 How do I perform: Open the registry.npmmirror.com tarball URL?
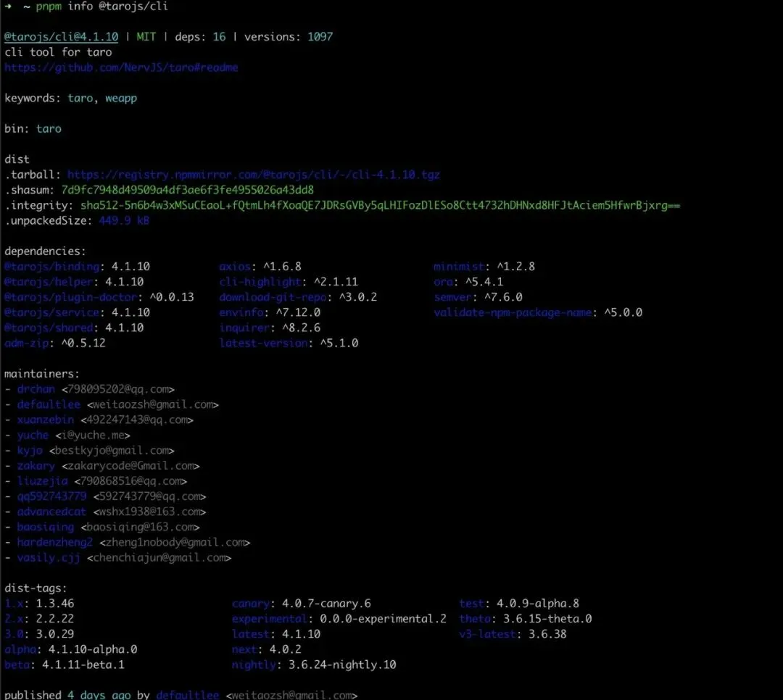pos(254,175)
